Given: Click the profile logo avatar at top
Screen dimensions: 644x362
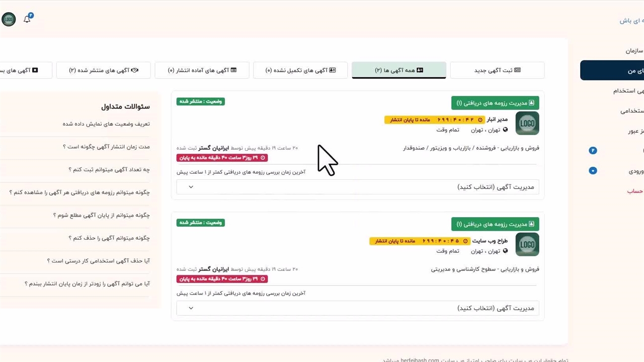Looking at the screenshot, I should click(9, 20).
